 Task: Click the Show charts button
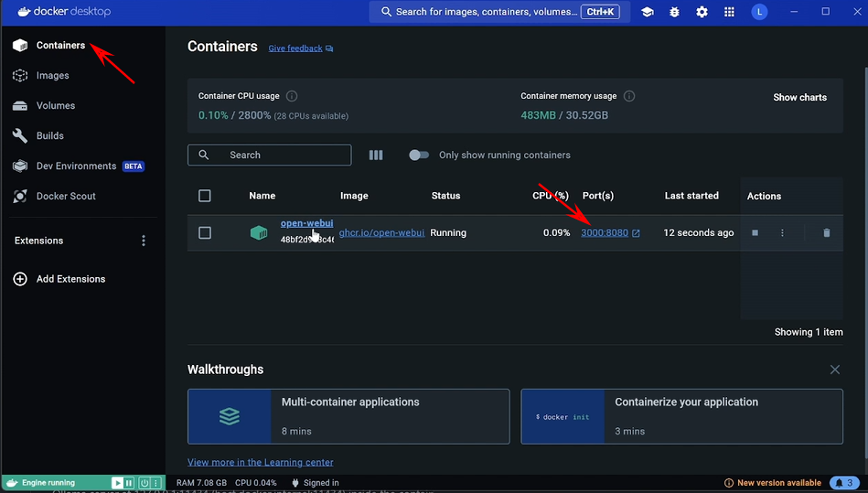[x=799, y=97]
